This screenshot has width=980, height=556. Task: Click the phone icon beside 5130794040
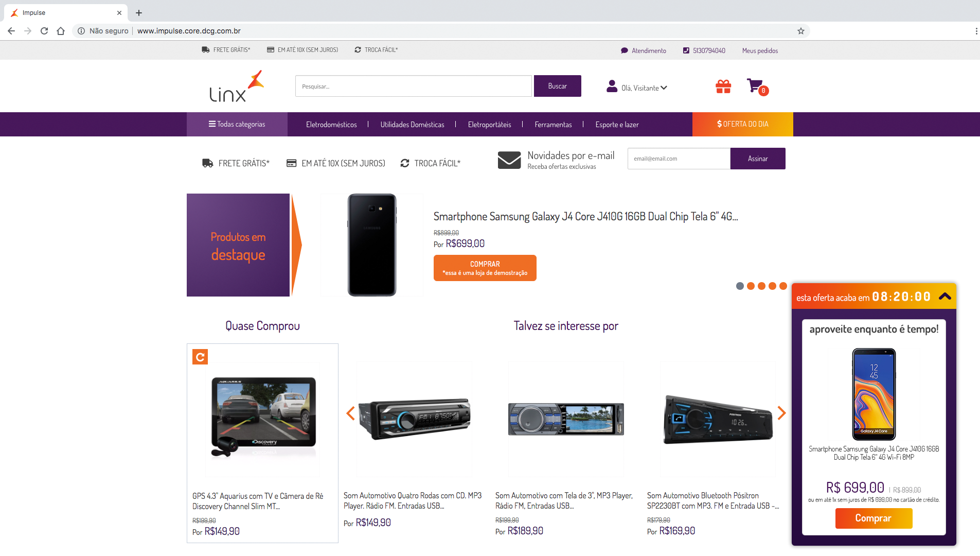pos(686,50)
